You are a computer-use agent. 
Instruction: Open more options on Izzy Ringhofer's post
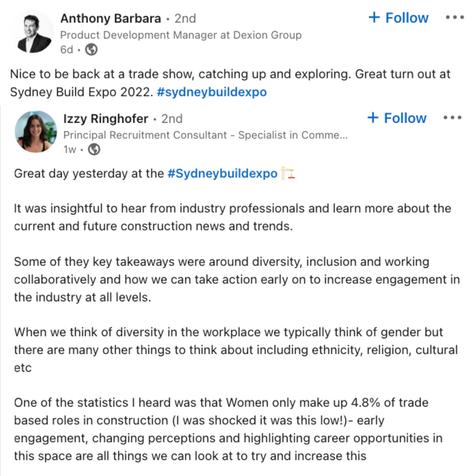(452, 118)
